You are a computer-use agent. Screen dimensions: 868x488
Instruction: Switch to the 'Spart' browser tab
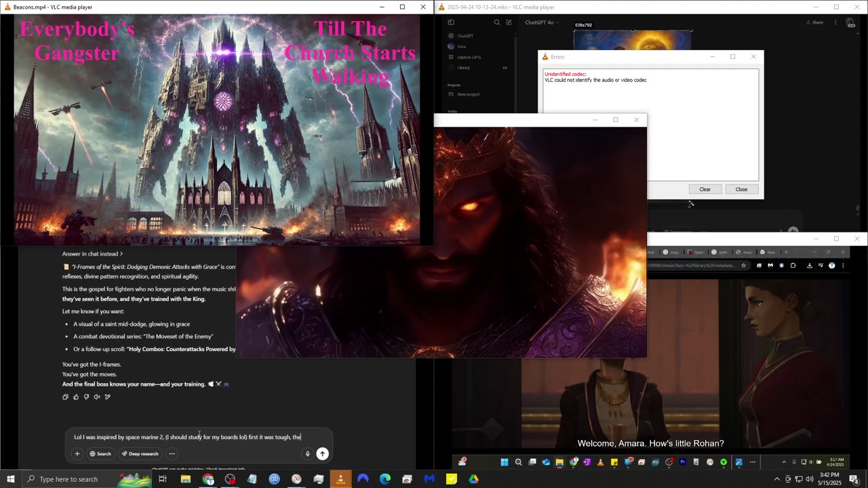[x=696, y=252]
